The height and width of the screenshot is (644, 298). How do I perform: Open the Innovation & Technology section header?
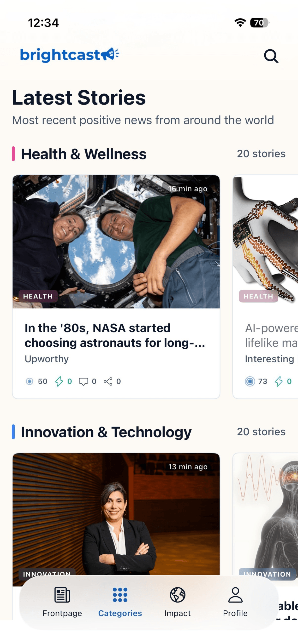point(106,432)
